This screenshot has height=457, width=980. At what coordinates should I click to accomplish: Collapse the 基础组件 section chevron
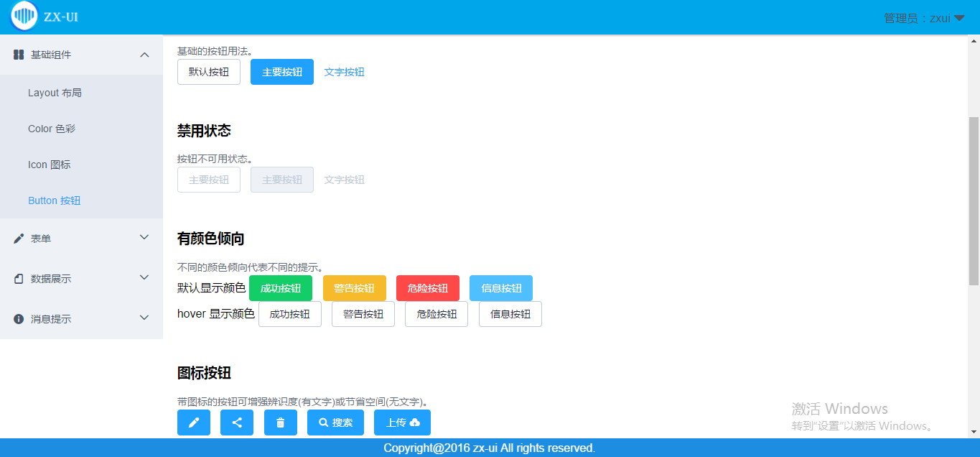pos(144,55)
